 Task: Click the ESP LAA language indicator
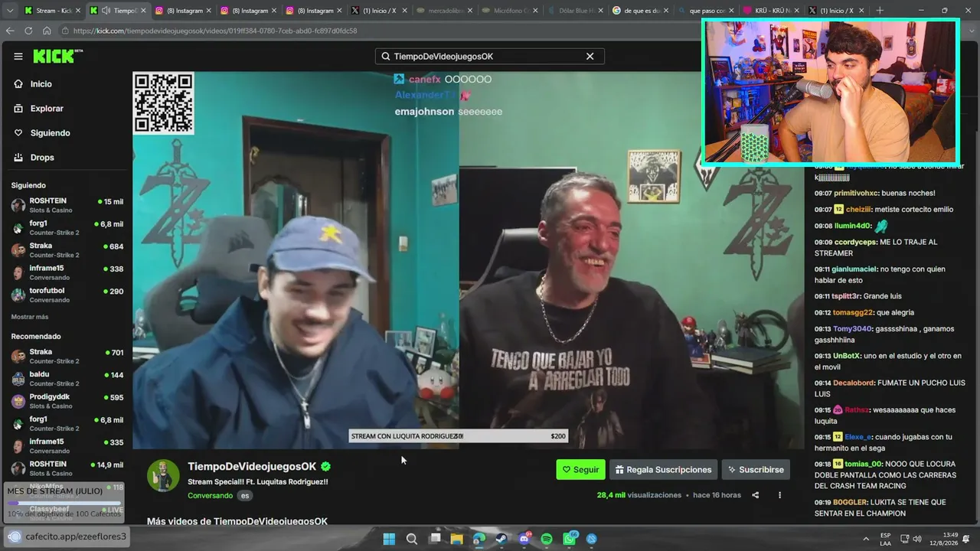click(x=886, y=539)
